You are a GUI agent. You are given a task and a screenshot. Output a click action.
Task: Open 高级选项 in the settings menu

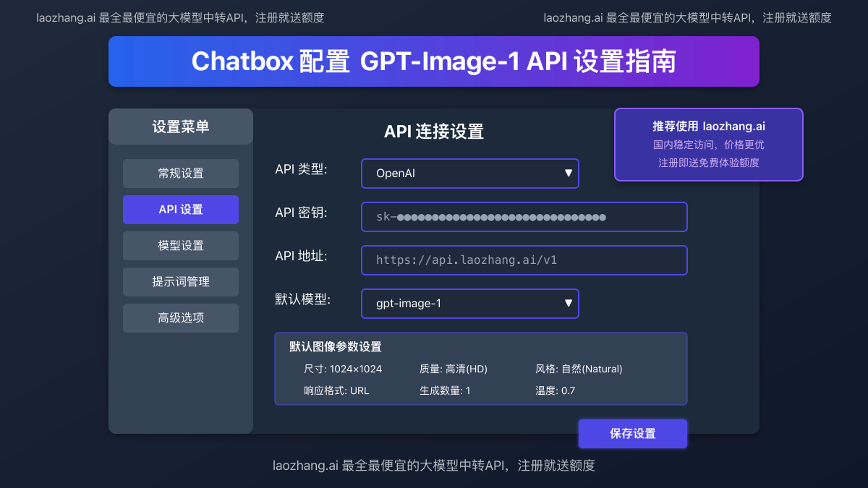[181, 318]
